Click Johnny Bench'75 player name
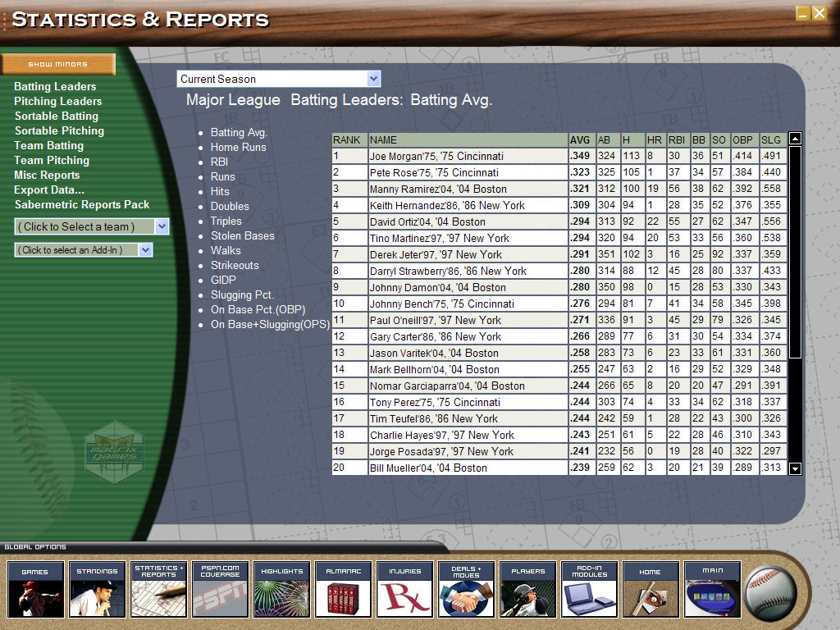The image size is (840, 630). pos(441,304)
